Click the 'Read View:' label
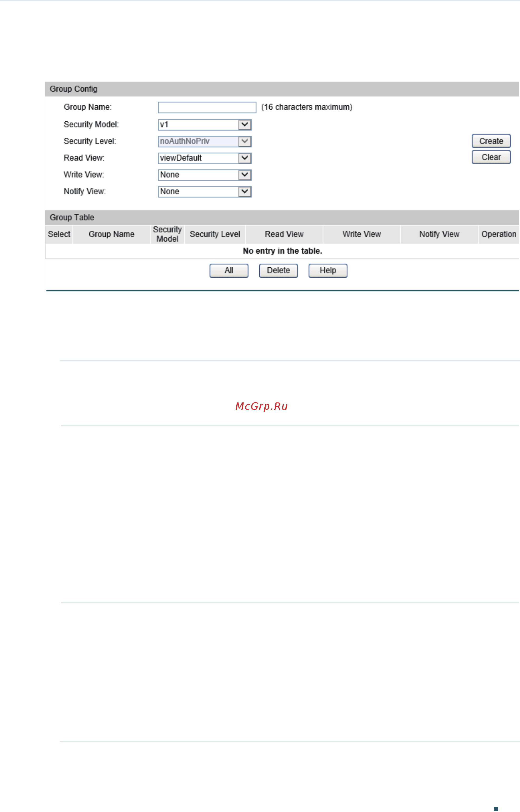This screenshot has height=812, width=520. [x=84, y=158]
